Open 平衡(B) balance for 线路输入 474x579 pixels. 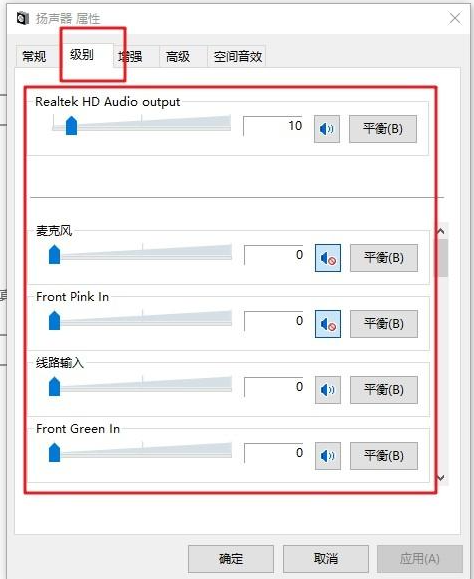click(384, 390)
